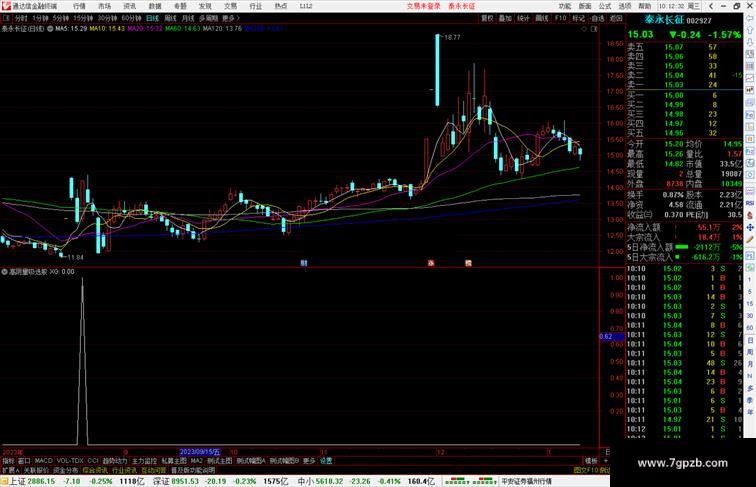Open the 数据 menu
The image size is (756, 487).
(155, 6)
